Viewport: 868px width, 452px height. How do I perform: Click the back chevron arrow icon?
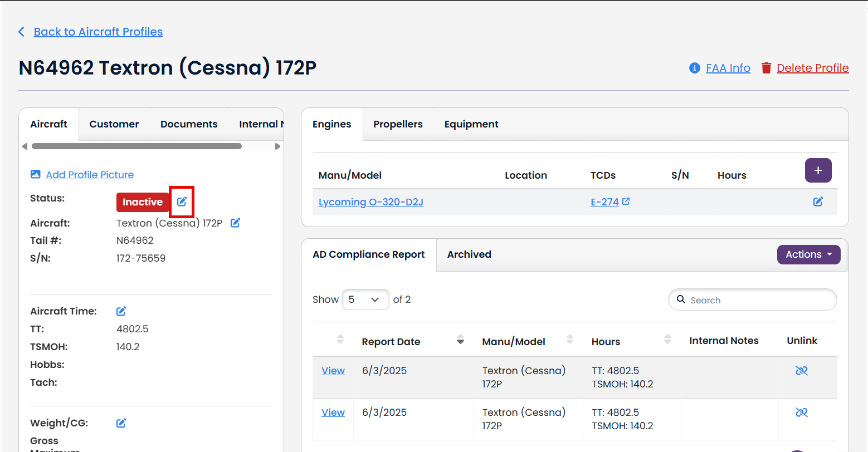coord(22,32)
